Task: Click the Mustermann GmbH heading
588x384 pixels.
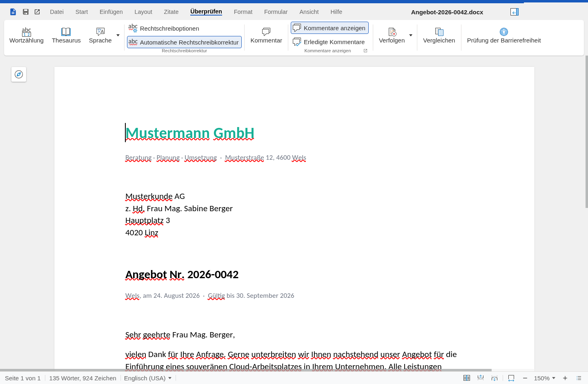Action: pos(190,133)
